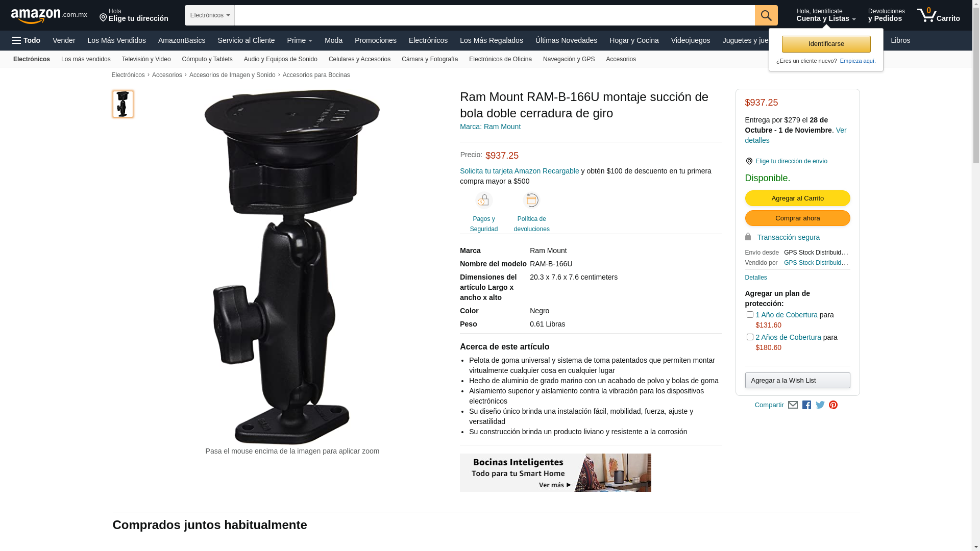
Task: Click the Agregar al Carrito button
Action: pos(797,198)
